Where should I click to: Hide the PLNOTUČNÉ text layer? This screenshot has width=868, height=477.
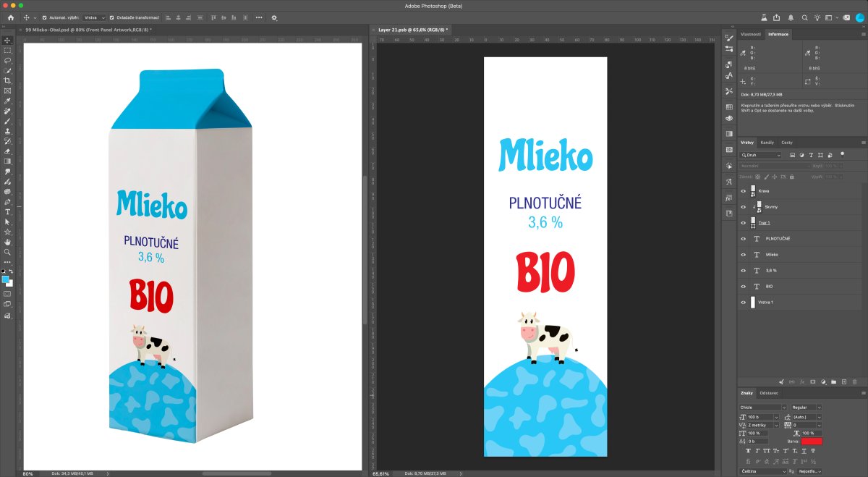click(x=743, y=239)
